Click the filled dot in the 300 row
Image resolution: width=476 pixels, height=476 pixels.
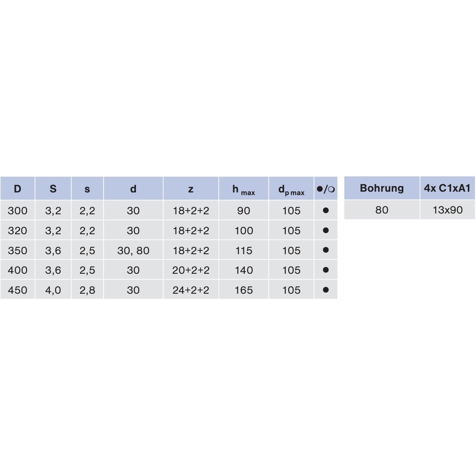[326, 210]
